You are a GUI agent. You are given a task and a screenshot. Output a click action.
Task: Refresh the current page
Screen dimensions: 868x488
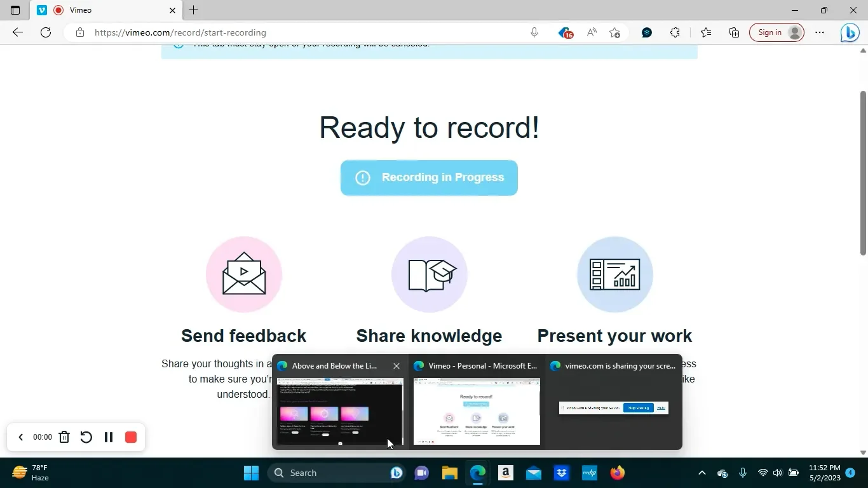(x=46, y=32)
